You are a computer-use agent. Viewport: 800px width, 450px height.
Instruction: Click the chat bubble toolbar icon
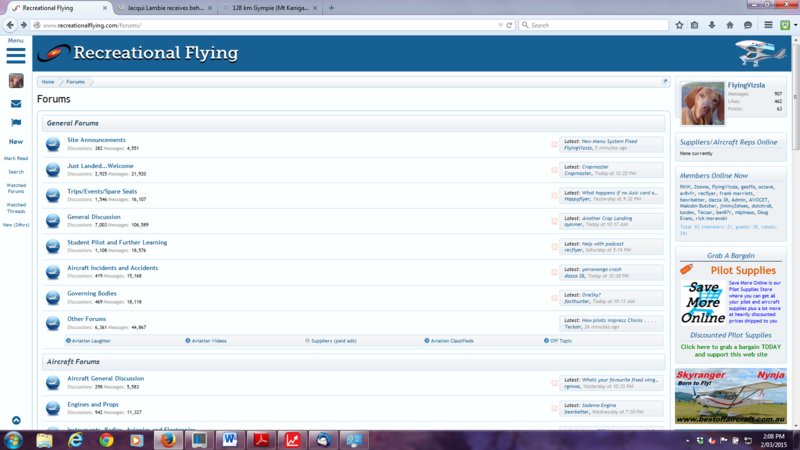tap(748, 25)
